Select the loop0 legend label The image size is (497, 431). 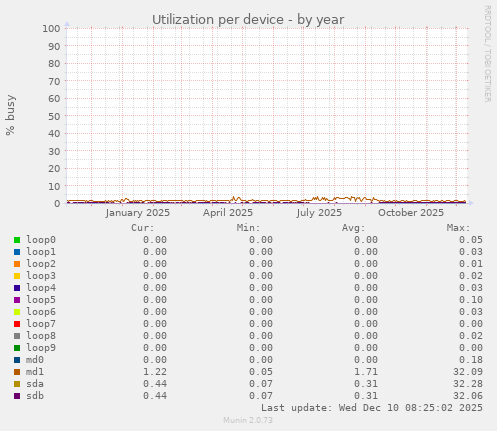click(x=41, y=240)
